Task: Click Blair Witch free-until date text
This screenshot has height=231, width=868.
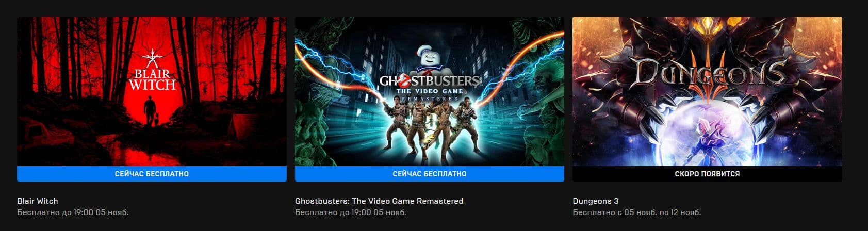Action: (73, 212)
